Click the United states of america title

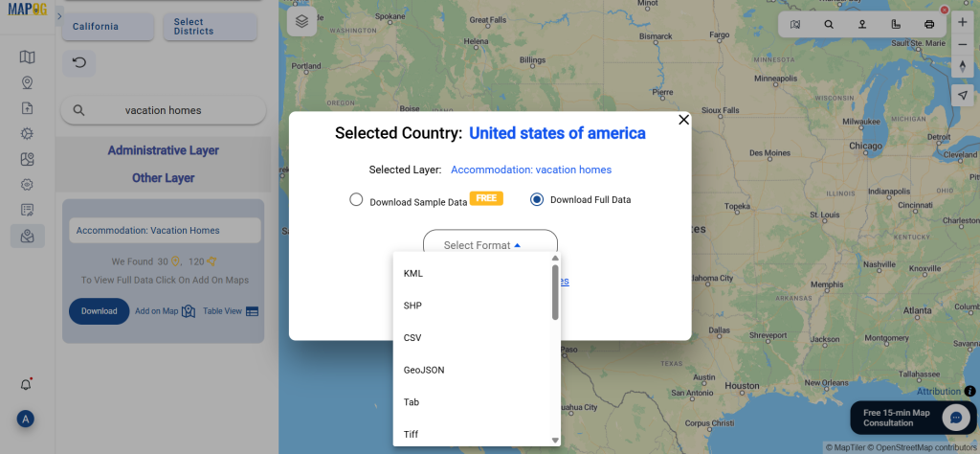557,133
